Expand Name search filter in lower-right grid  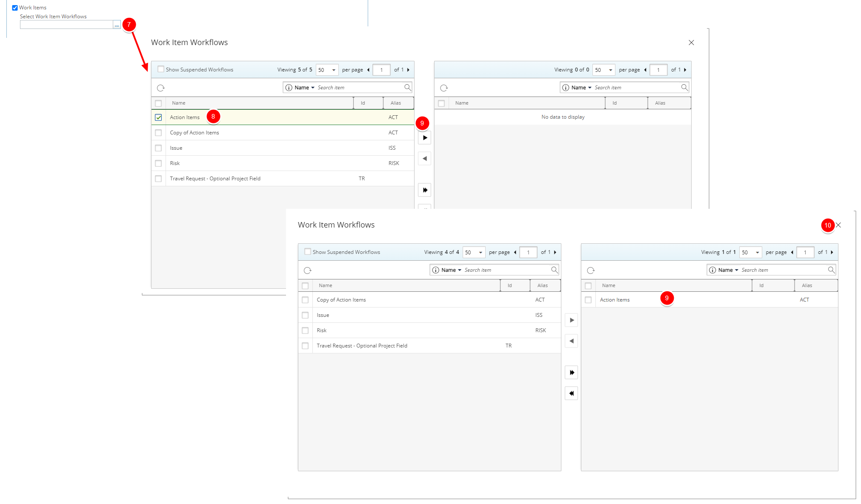[x=728, y=270]
